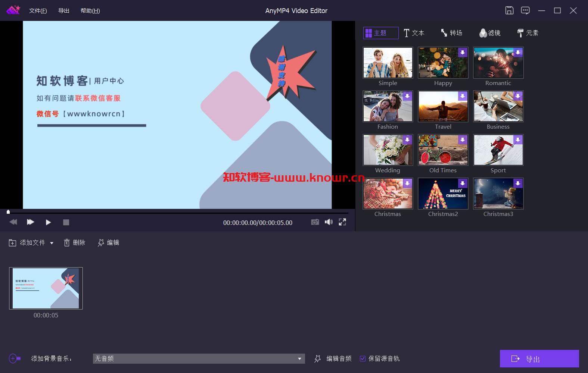Expand the 添加文件 dropdown arrow

[x=52, y=243]
